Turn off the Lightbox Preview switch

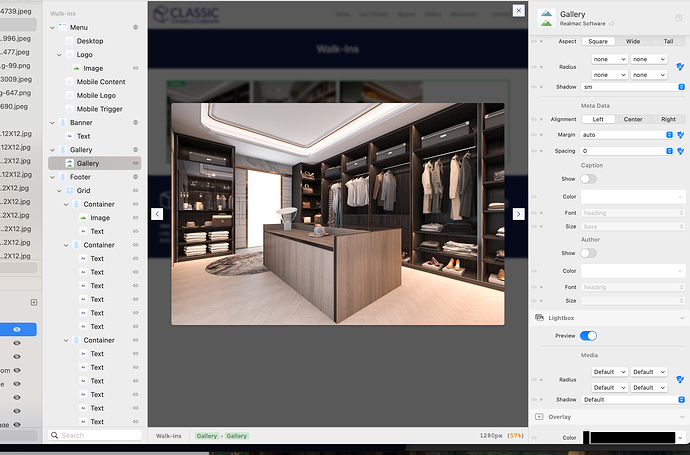588,336
